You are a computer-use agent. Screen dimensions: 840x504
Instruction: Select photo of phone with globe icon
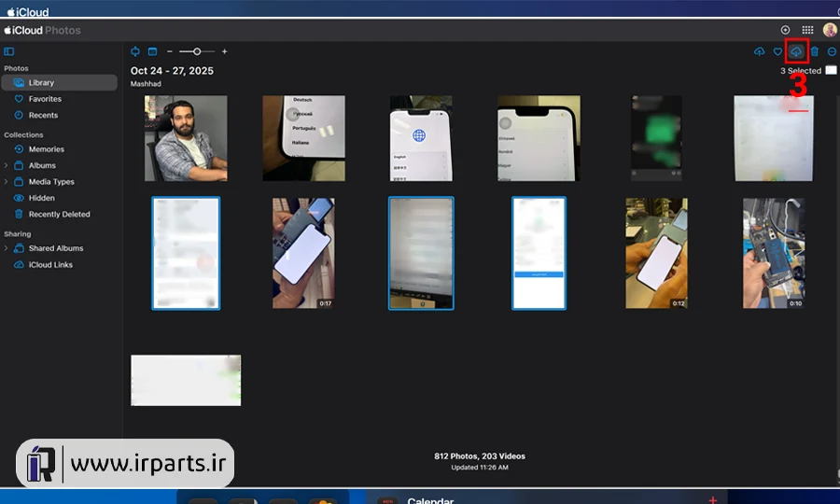coord(421,138)
